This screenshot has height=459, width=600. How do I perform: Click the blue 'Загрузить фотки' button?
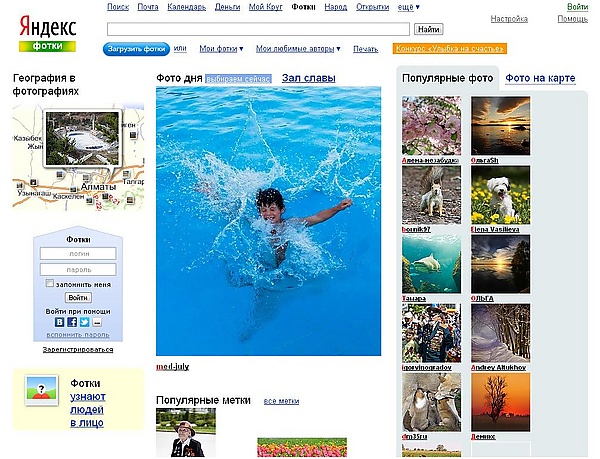point(136,49)
